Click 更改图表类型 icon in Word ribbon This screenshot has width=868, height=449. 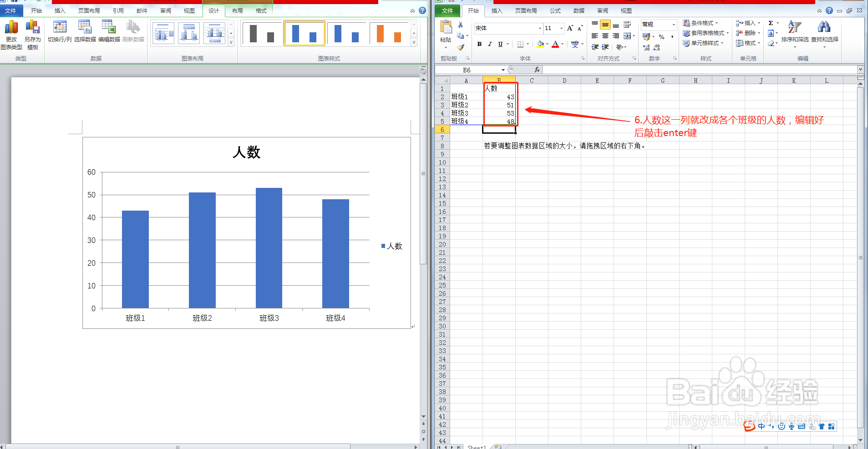pos(11,35)
